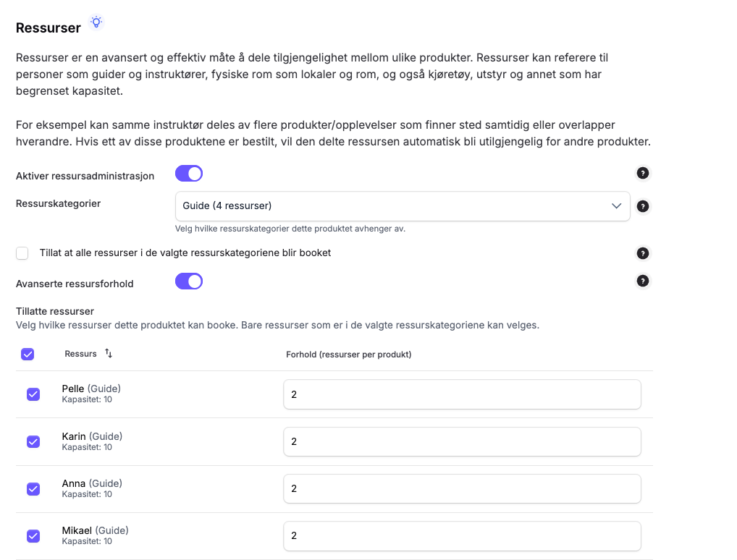Click help icon for Avanserte ressursforhold
Screen dimensions: 737x560
pyautogui.click(x=642, y=281)
